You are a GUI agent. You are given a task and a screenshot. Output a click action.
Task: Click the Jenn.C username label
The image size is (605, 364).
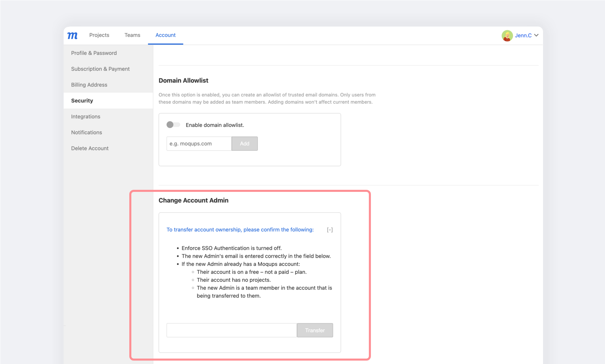[x=523, y=35]
